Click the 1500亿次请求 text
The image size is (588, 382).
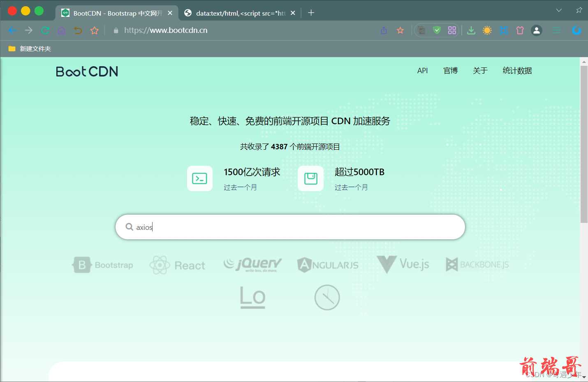tap(252, 172)
